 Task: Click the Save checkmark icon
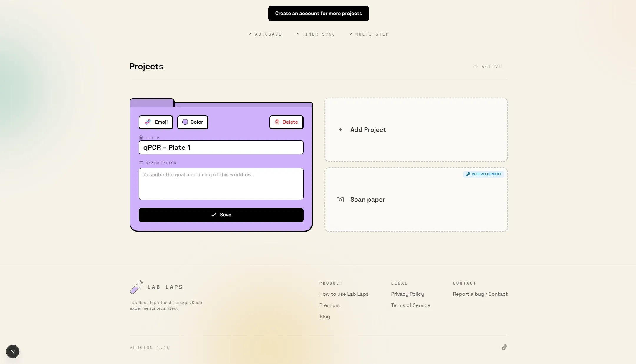(213, 215)
